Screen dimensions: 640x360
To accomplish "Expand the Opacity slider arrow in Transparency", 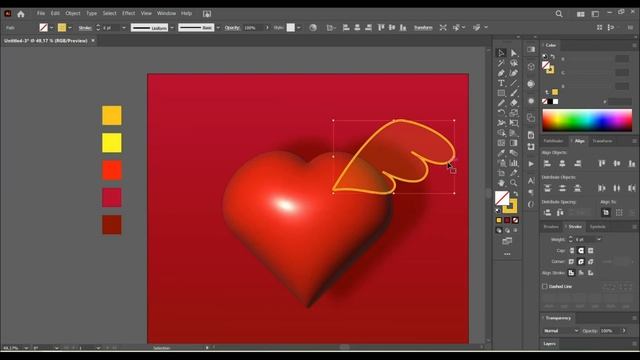I will point(624,331).
